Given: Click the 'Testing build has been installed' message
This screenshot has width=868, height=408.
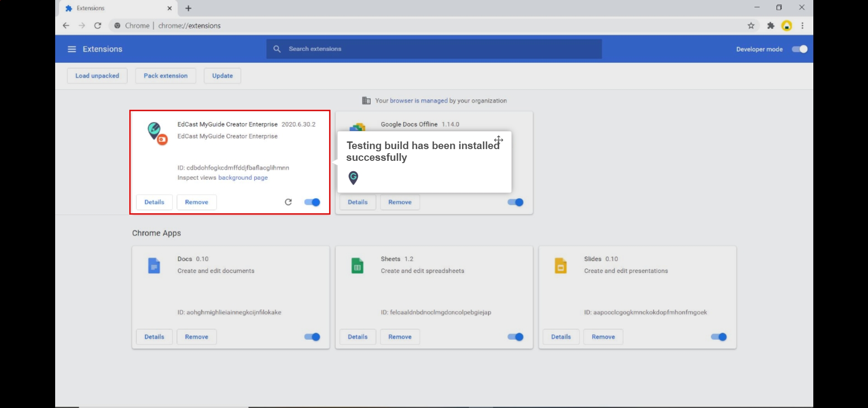Looking at the screenshot, I should pos(423,151).
